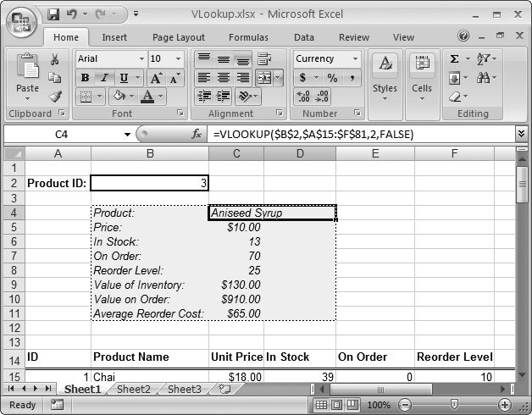Viewport: 532px width, 415px height.
Task: Open the Paste options arrow
Action: click(27, 99)
